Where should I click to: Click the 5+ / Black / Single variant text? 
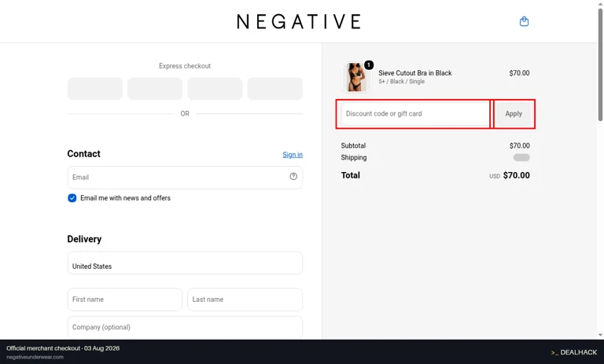(x=401, y=82)
